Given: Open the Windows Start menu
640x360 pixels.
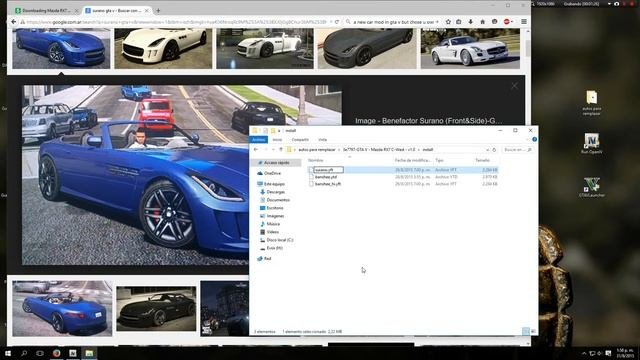Looking at the screenshot, I should click(x=8, y=353).
